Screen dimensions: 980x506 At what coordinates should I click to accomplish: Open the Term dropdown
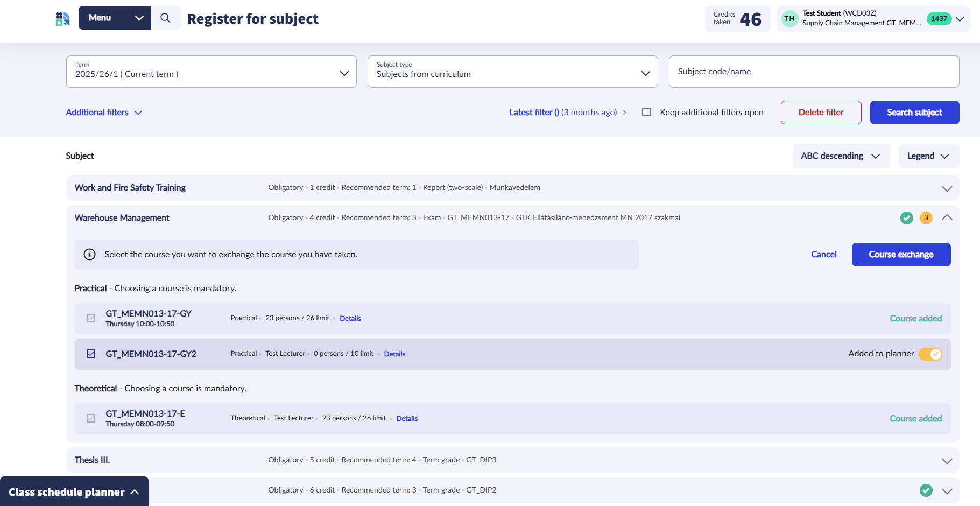(211, 72)
